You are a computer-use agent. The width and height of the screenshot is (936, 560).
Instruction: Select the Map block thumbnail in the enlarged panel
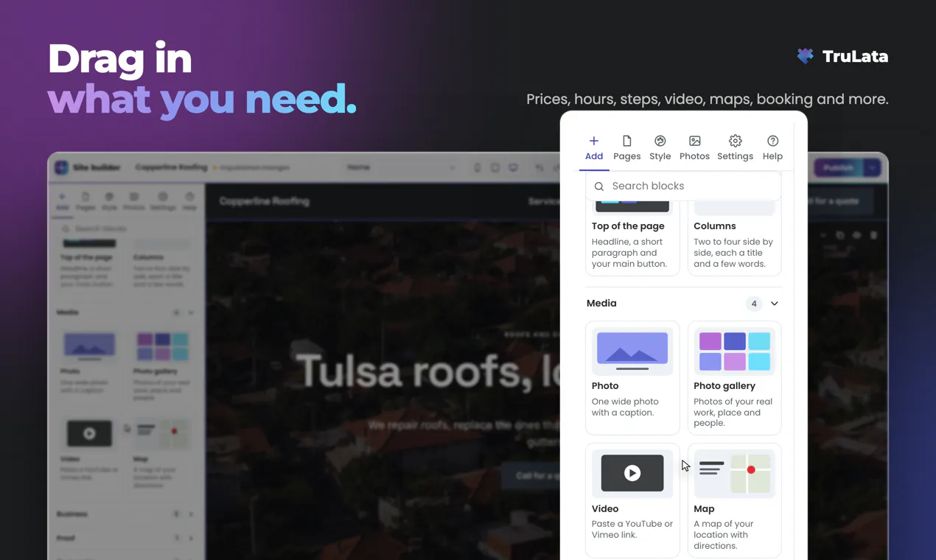click(x=734, y=473)
